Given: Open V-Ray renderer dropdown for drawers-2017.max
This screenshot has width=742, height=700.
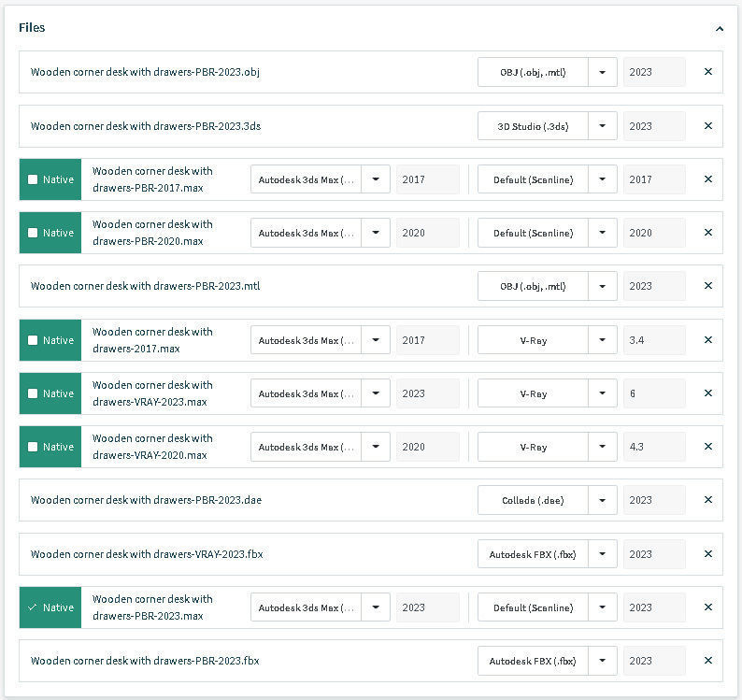Looking at the screenshot, I should (x=602, y=340).
